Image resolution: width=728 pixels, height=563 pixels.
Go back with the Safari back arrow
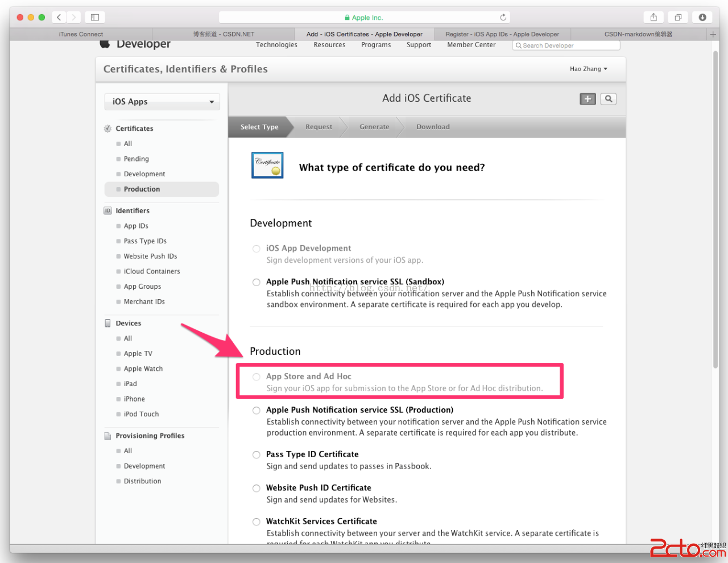coord(59,17)
